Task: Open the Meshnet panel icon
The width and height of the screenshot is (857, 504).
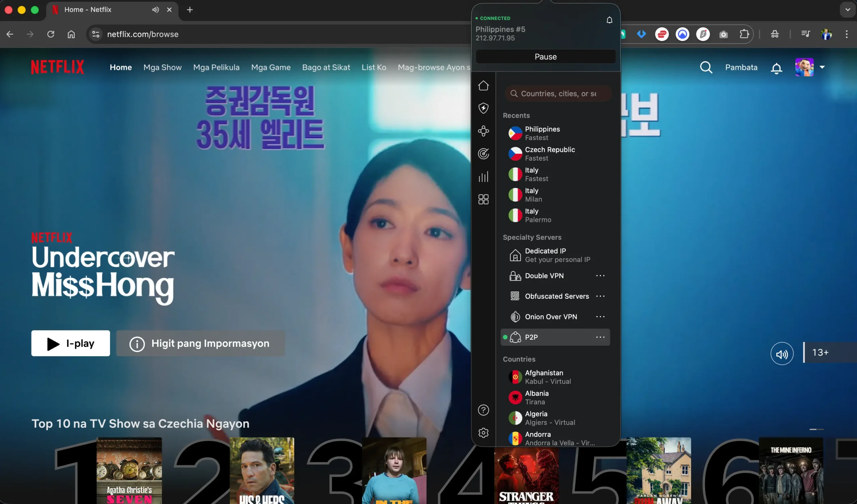Action: 483,131
